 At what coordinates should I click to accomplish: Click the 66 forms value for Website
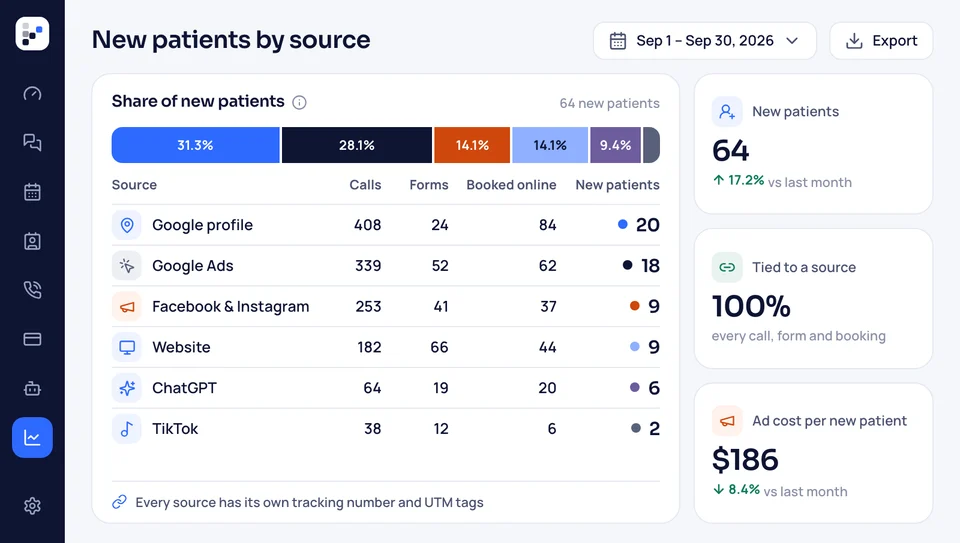pyautogui.click(x=439, y=347)
